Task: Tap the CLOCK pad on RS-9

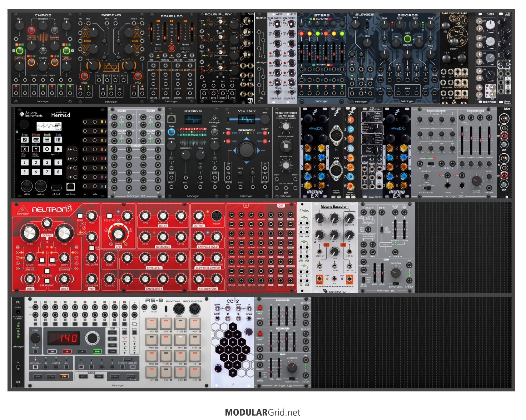Action: [180, 324]
